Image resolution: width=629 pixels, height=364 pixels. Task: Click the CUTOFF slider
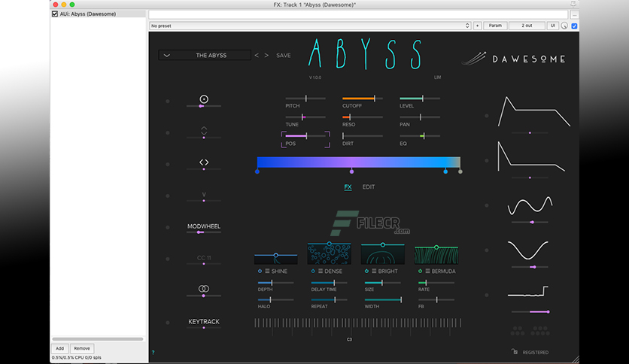pyautogui.click(x=362, y=99)
